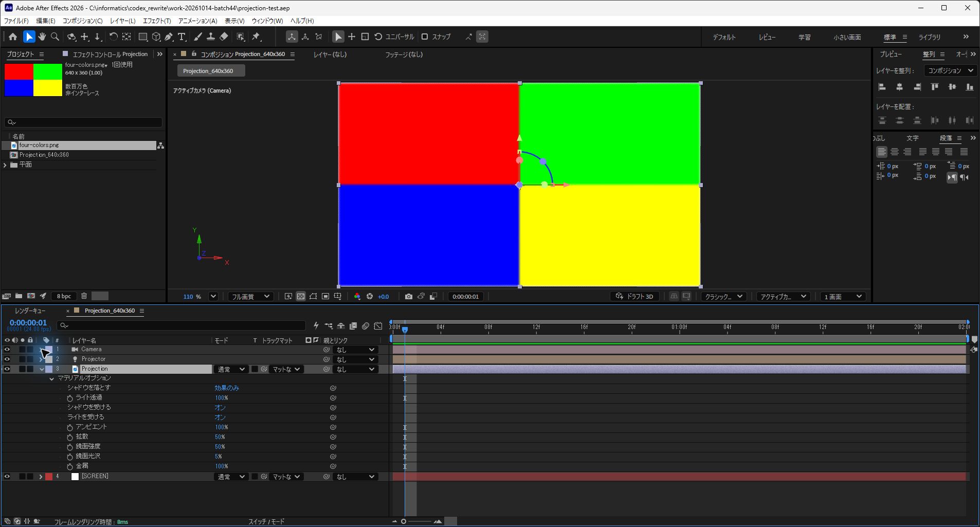
Task: Select the Horizontal Type tool
Action: click(182, 37)
